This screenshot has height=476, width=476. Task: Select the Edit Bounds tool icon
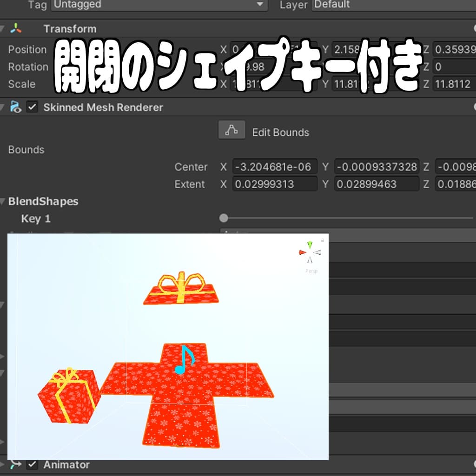[x=231, y=130]
